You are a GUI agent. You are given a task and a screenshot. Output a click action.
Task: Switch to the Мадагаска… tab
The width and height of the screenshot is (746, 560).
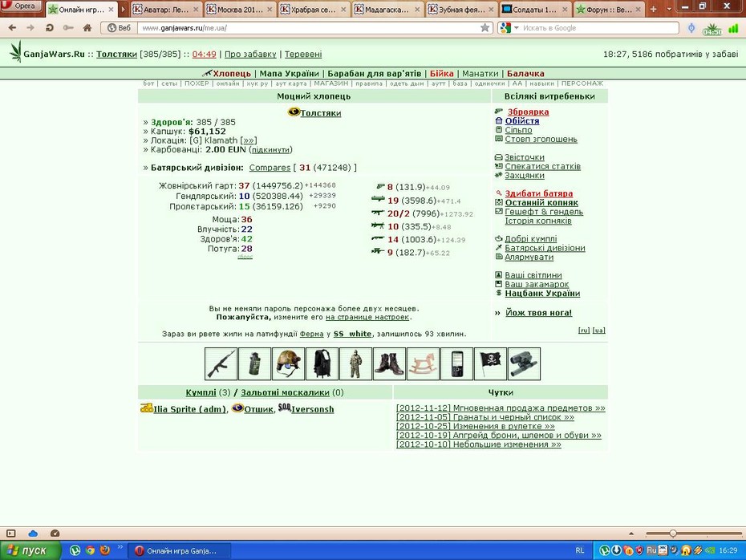click(x=387, y=9)
